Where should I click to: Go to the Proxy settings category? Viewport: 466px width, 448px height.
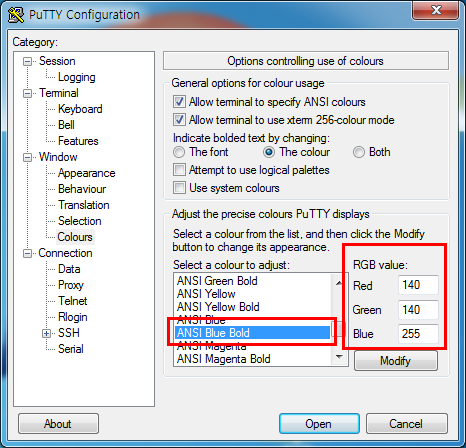pos(71,285)
